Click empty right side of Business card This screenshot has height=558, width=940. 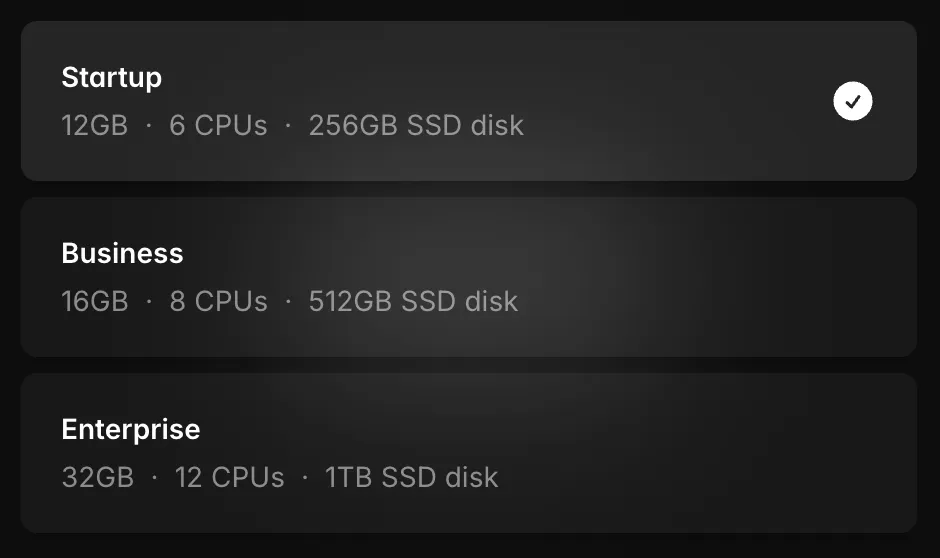[x=780, y=277]
